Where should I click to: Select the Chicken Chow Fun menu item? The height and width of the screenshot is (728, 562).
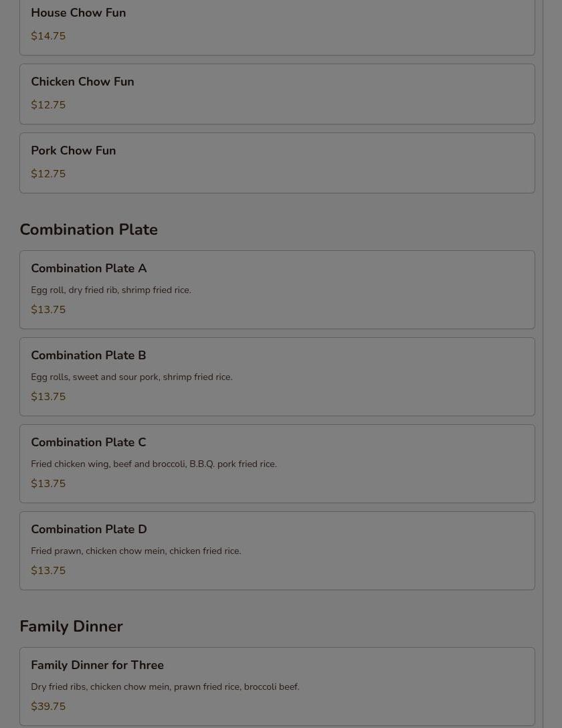point(82,82)
